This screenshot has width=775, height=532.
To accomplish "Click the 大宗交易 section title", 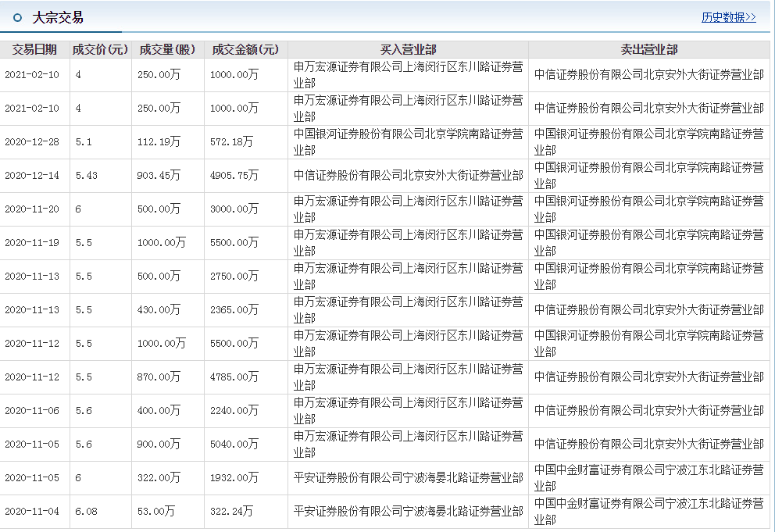I will (58, 18).
